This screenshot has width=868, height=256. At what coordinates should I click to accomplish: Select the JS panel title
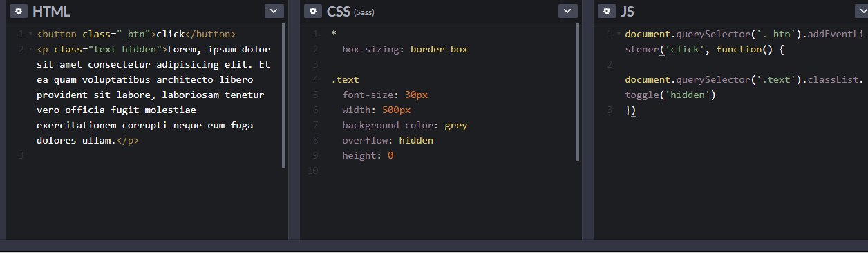tap(628, 12)
